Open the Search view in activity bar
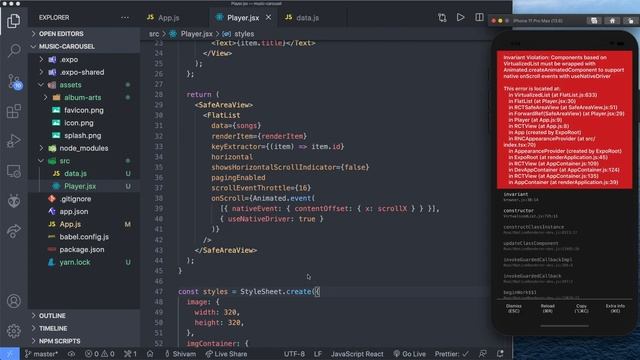The width and height of the screenshot is (640, 360). coord(14,51)
